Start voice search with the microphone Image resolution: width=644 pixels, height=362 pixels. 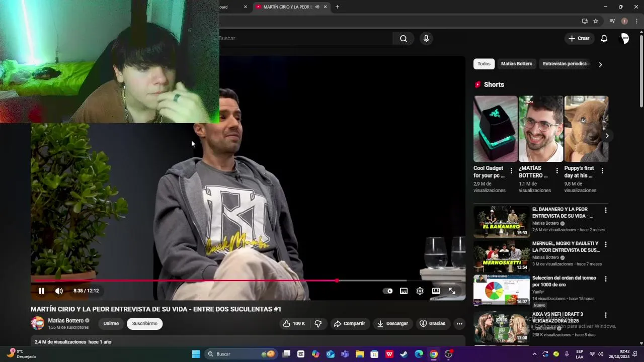point(426,38)
